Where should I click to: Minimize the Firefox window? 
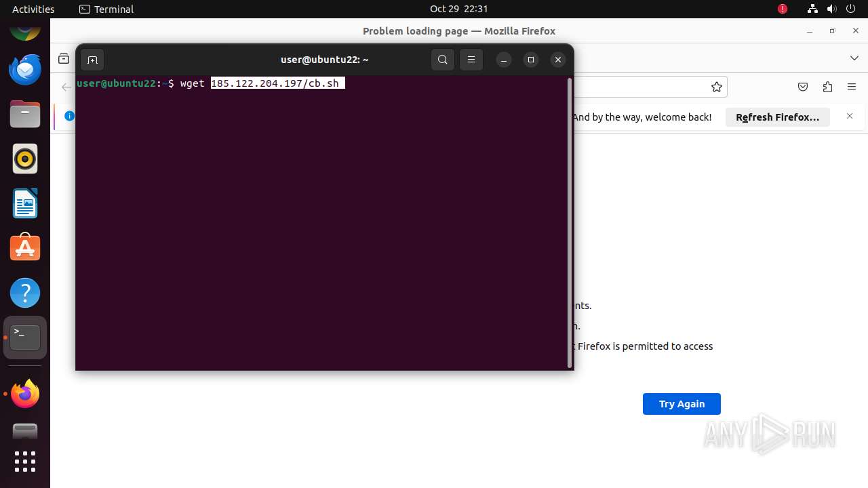810,31
